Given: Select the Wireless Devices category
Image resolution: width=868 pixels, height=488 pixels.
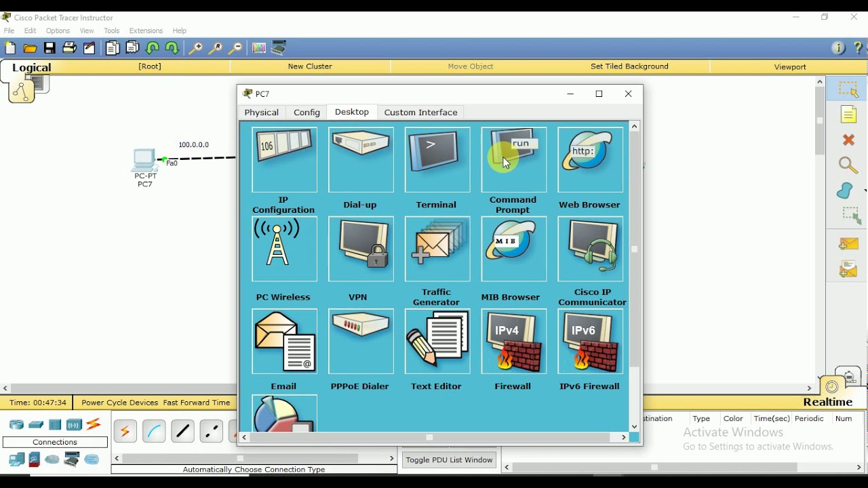Looking at the screenshot, I should (74, 426).
